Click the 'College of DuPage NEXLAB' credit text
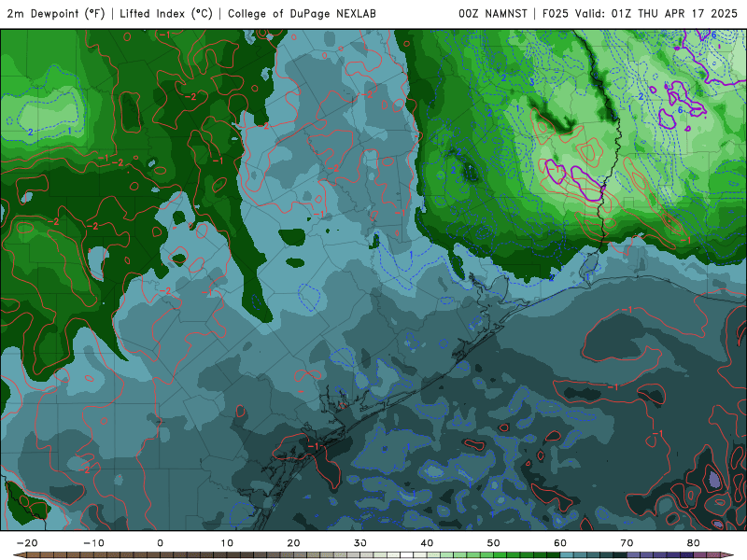Screen dimensions: 747x560 coord(302,13)
